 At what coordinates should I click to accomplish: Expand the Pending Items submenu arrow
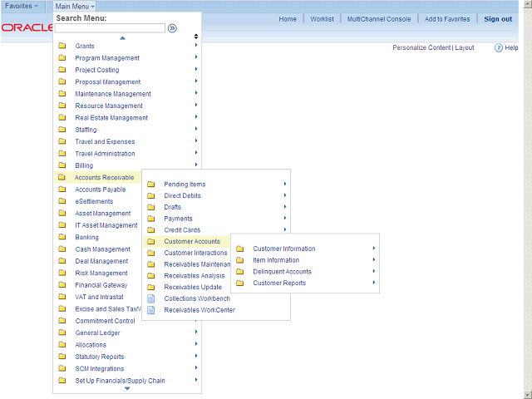[285, 184]
